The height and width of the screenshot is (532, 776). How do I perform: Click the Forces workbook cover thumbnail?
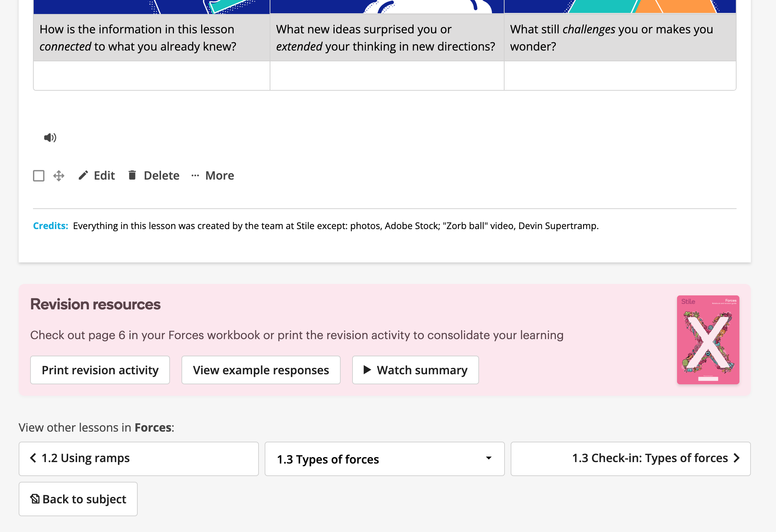(x=708, y=339)
